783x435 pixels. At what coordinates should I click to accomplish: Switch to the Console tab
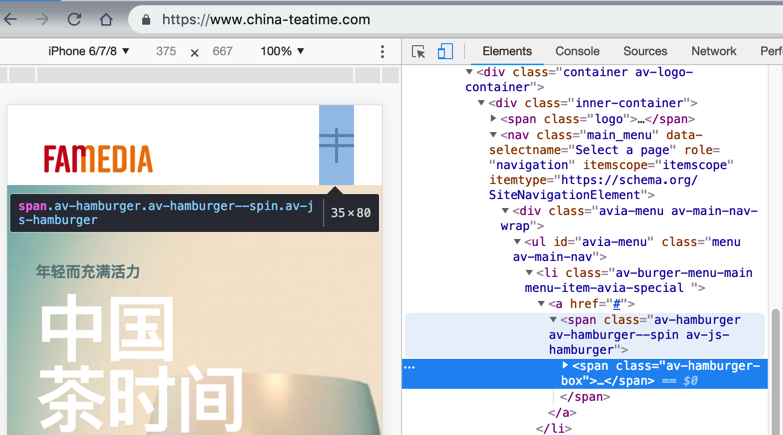(577, 51)
